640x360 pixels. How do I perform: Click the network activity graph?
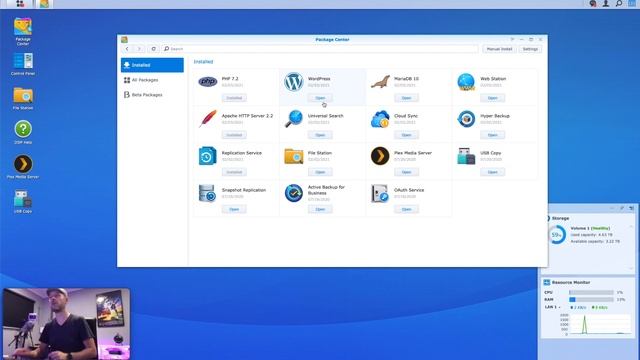click(600, 324)
